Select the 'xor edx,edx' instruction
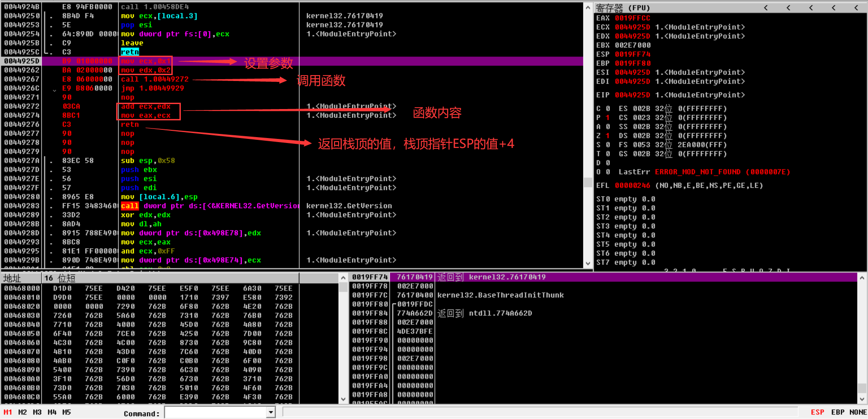The image size is (868, 419). pyautogui.click(x=146, y=215)
